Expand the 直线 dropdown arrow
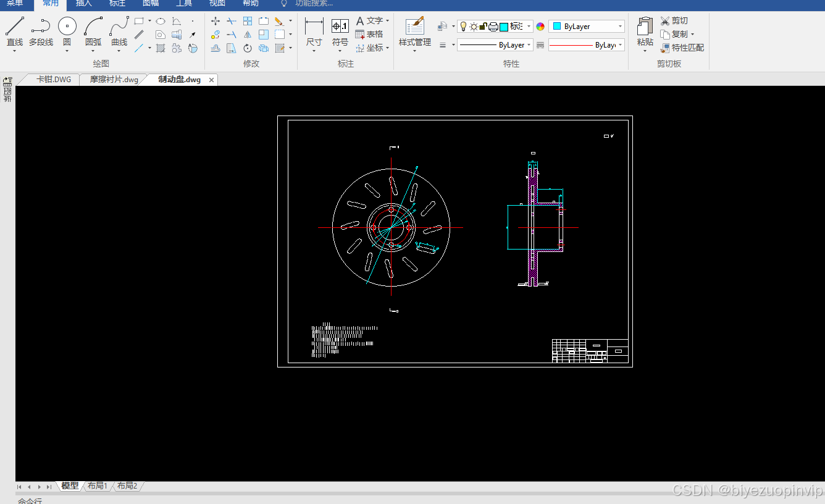The height and width of the screenshot is (504, 825). pyautogui.click(x=15, y=51)
